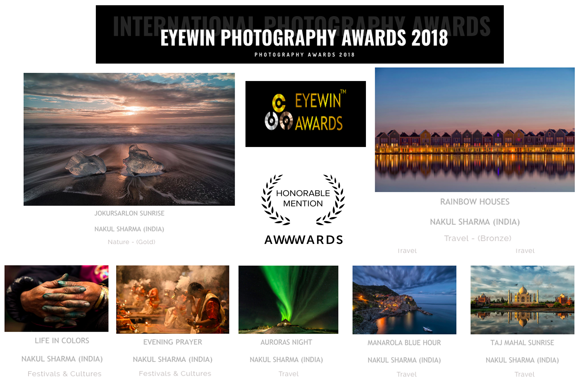
Task: Click 'Festivals & Cultures' under Life in Colors
Action: tap(64, 374)
